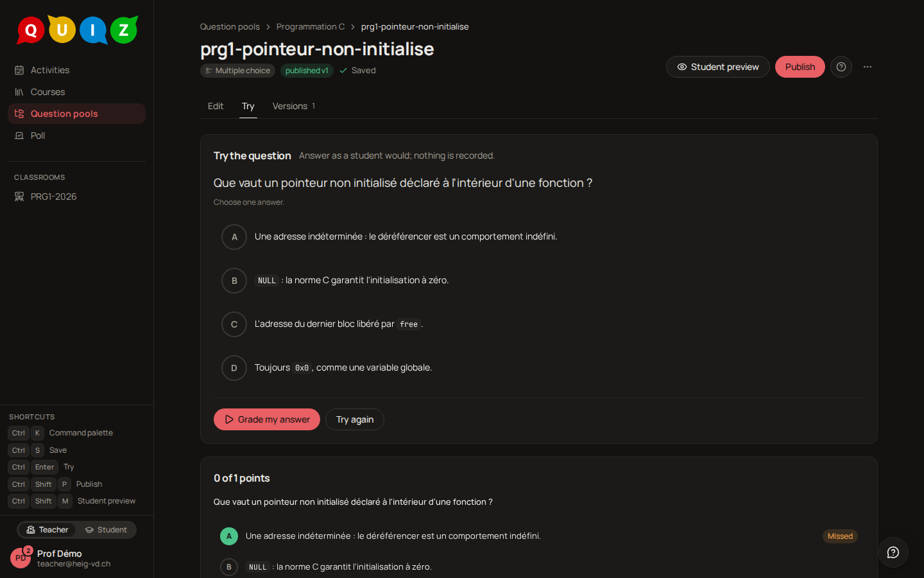Viewport: 924px width, 578px height.
Task: Click the Try again button
Action: click(x=355, y=419)
